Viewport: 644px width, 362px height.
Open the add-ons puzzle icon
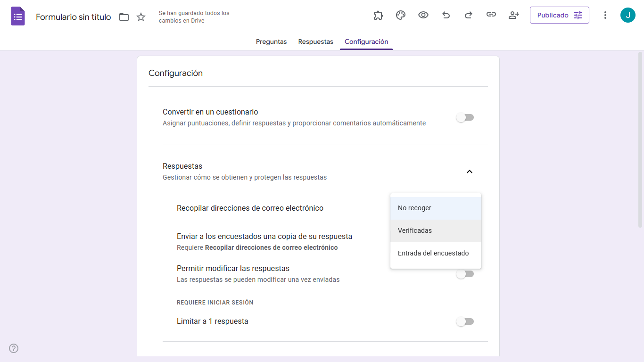point(378,15)
